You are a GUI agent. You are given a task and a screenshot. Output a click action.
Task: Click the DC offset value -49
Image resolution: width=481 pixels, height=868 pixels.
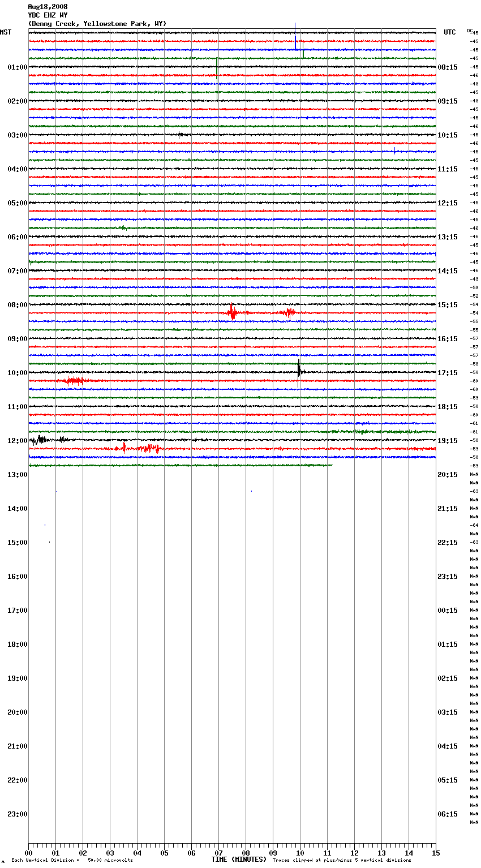(x=474, y=280)
